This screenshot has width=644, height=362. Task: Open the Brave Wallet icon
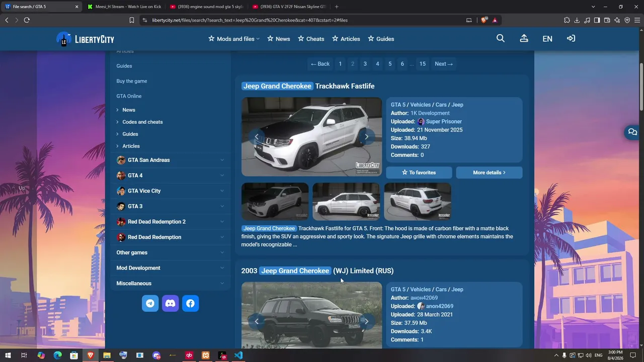coord(607,20)
